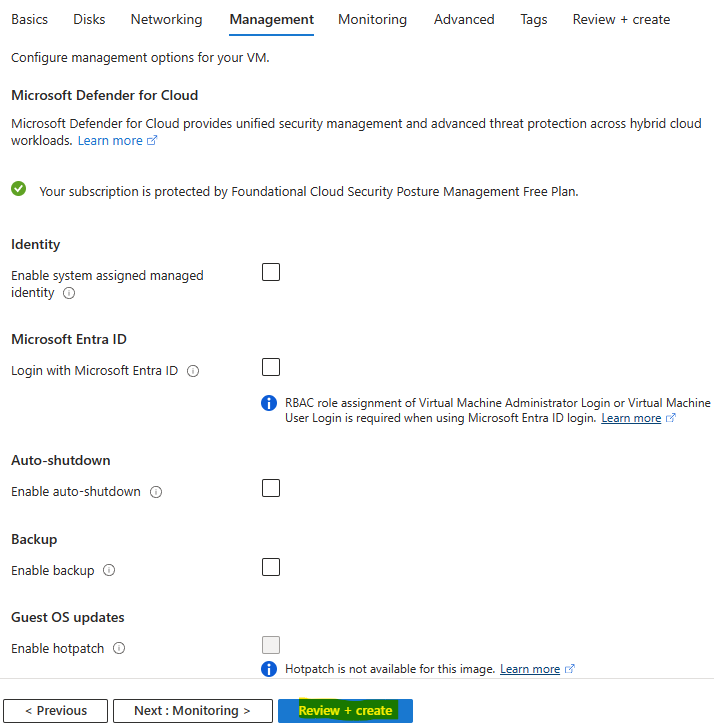This screenshot has width=714, height=726.
Task: Click external link icon after hotpatch Learn more
Action: (x=570, y=669)
